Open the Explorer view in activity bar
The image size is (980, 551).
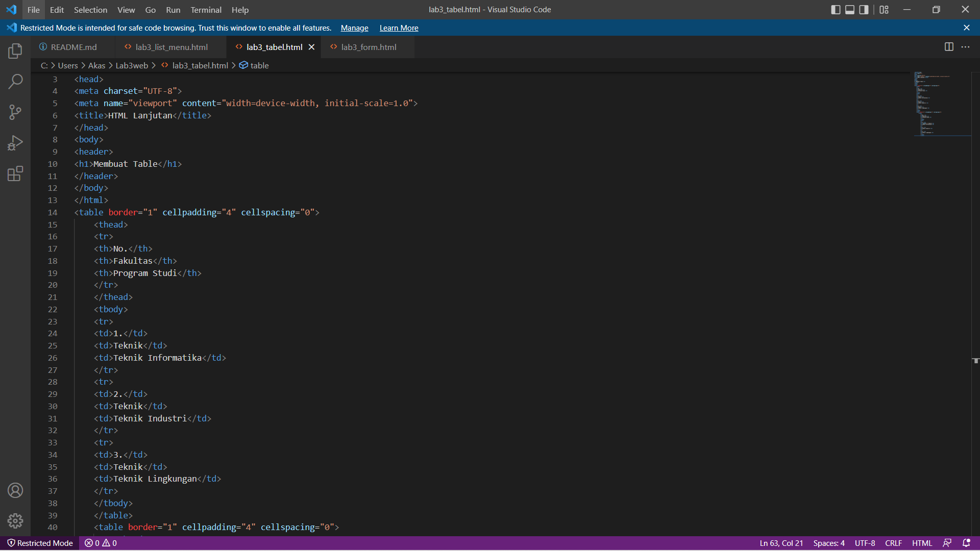(x=15, y=51)
